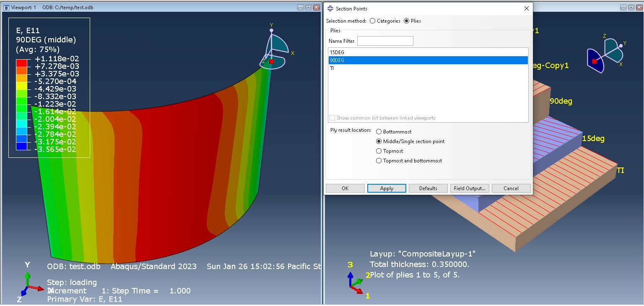Maximize the right viewport
This screenshot has width=644, height=306.
(631, 7)
